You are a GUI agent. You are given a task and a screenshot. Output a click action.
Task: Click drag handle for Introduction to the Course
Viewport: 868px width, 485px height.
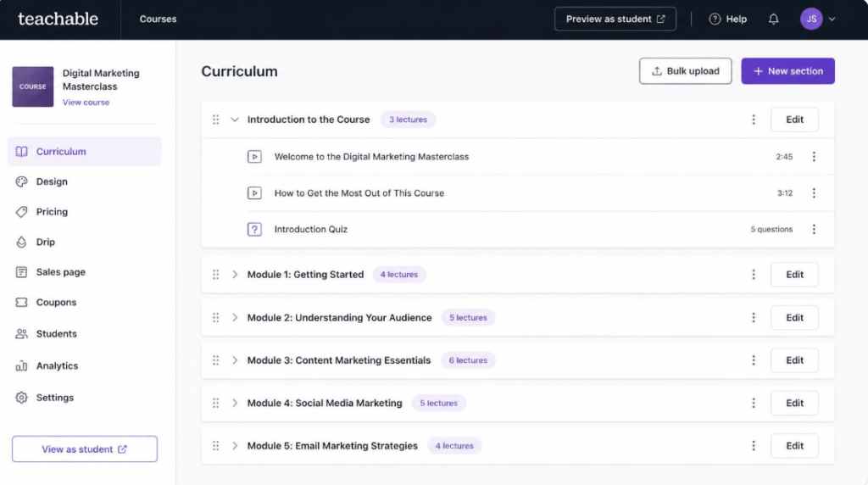tap(216, 120)
